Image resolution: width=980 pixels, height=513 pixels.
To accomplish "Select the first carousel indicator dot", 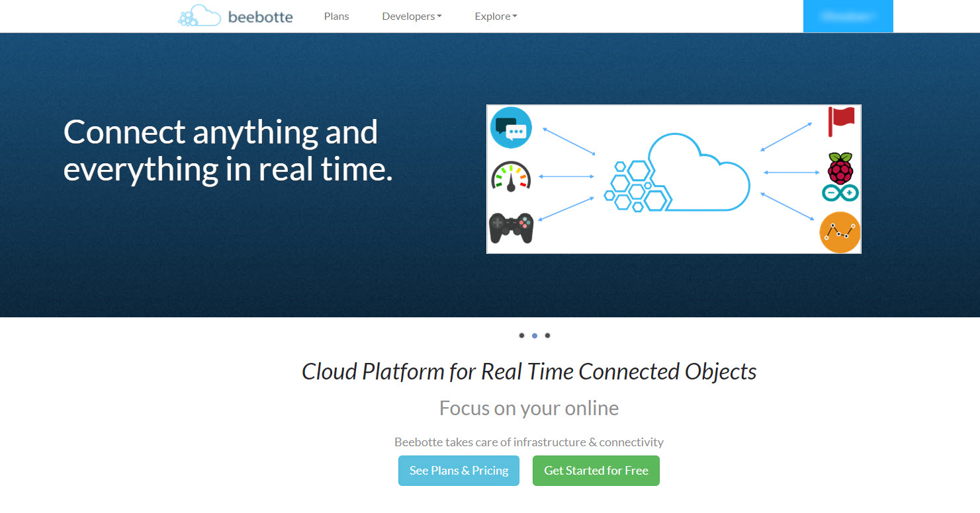I will (521, 335).
